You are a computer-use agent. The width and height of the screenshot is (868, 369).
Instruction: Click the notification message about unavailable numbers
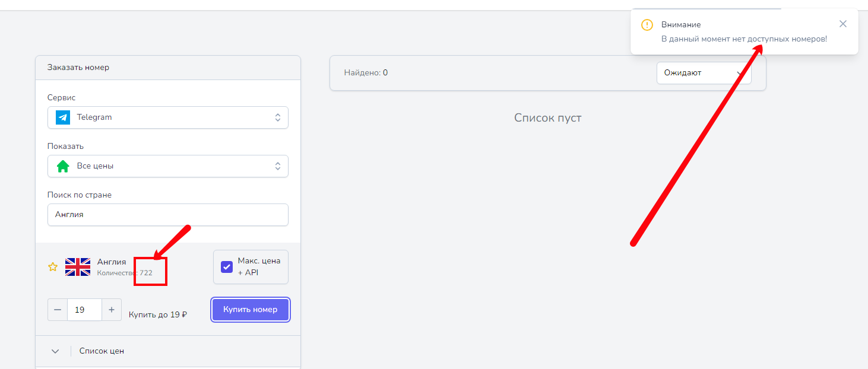[744, 39]
